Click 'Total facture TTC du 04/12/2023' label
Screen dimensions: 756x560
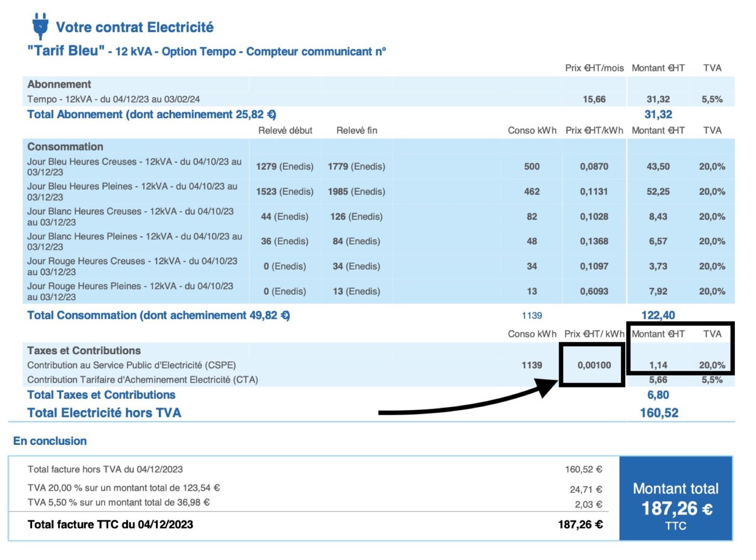click(x=110, y=525)
